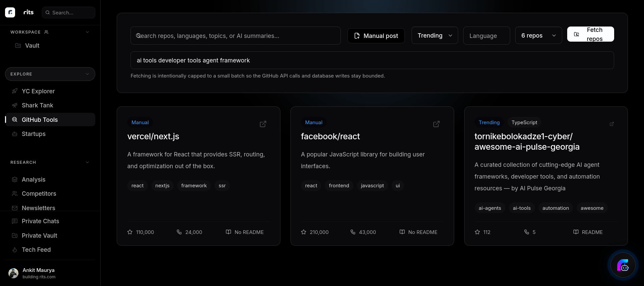
Task: Click the ssr topic tag
Action: coord(222,186)
